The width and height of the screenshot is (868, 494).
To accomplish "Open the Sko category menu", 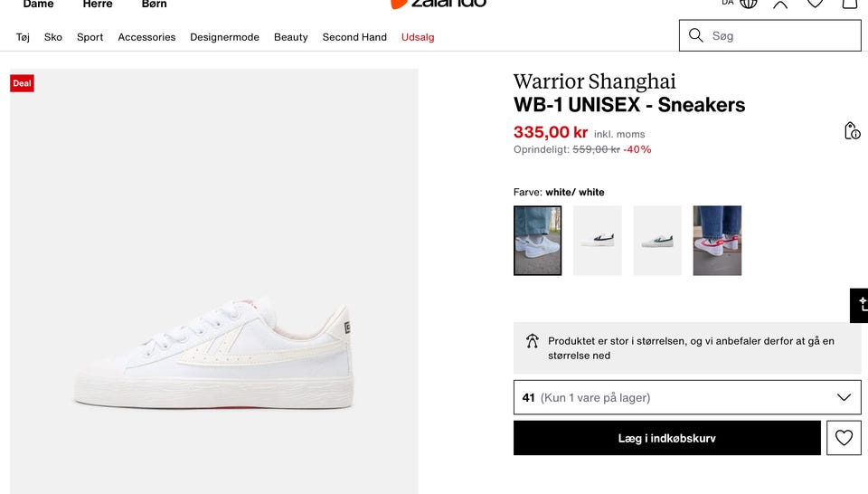I will tap(53, 37).
